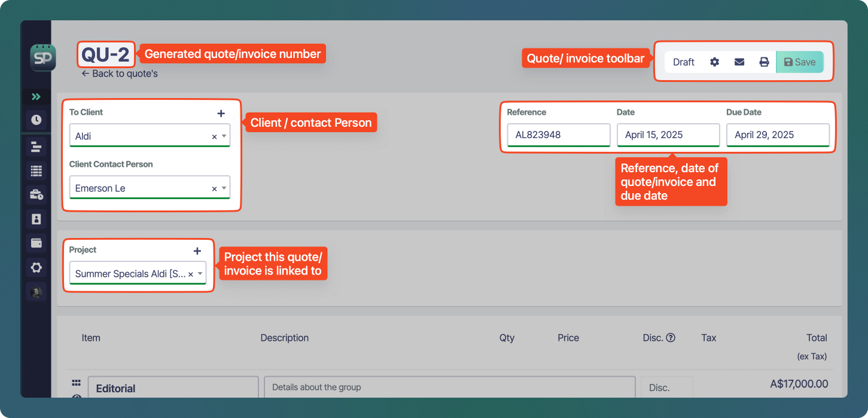Open the table grid sidebar icon
868x418 pixels.
pos(36,171)
